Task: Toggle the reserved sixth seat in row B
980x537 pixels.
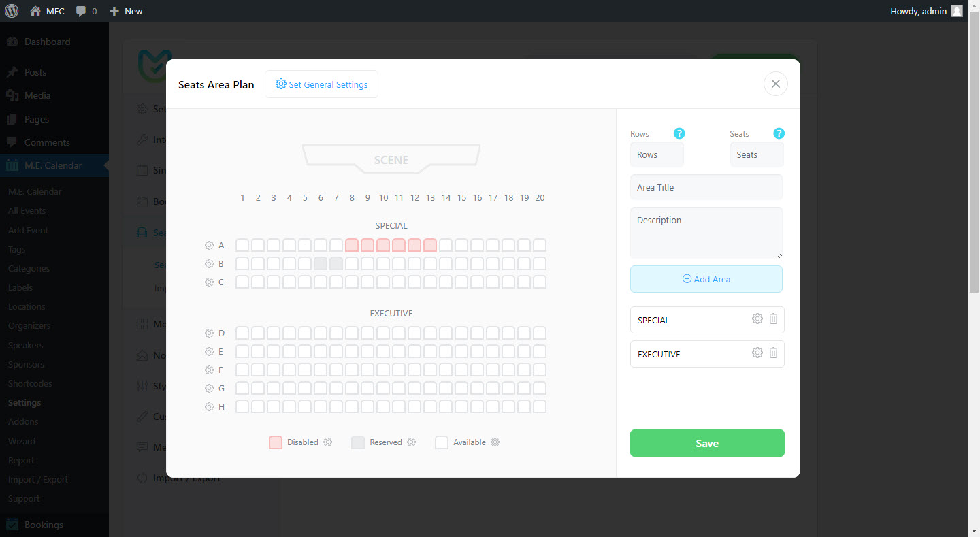Action: tap(321, 263)
